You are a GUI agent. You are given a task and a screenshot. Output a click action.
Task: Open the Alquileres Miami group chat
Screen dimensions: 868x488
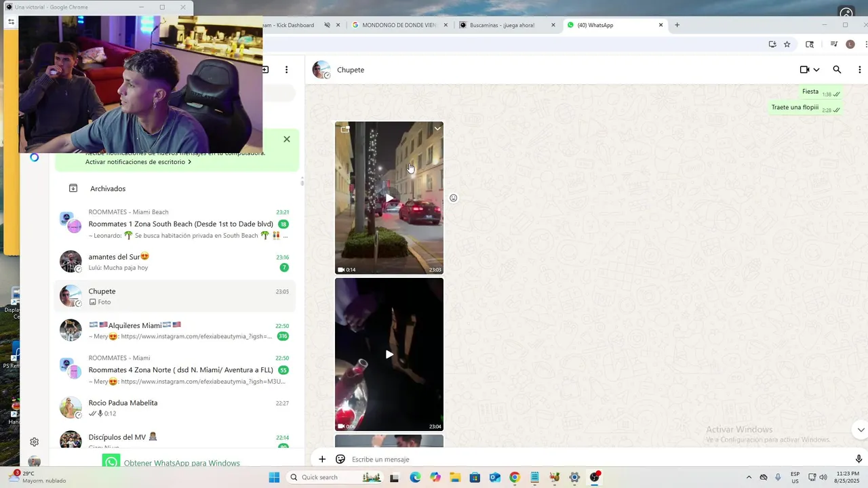click(175, 331)
